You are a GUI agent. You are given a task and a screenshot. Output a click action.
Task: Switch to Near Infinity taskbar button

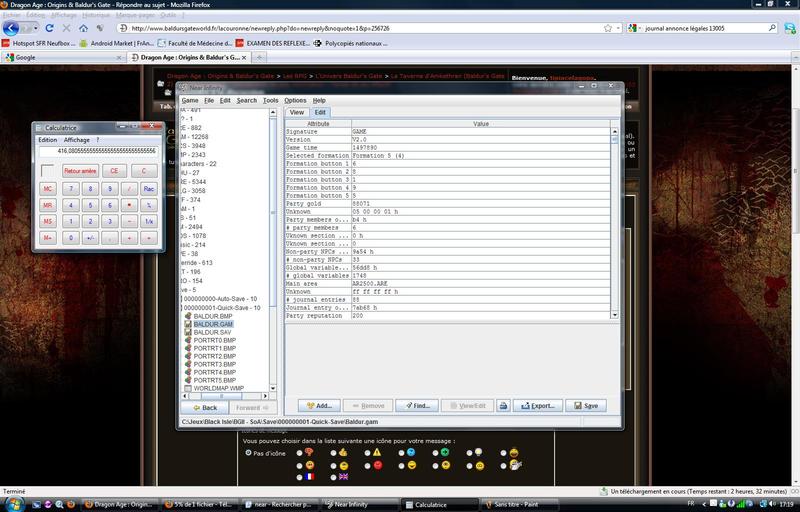pyautogui.click(x=359, y=504)
